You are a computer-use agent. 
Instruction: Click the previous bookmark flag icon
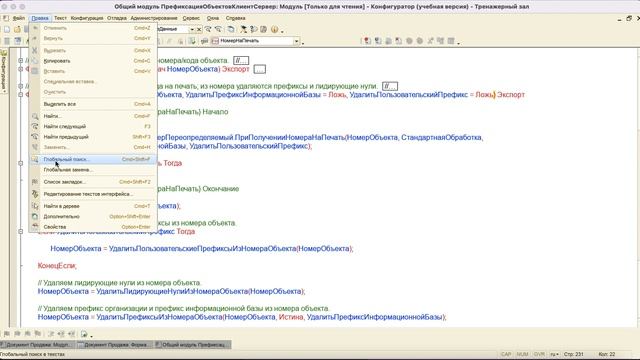click(x=27, y=334)
